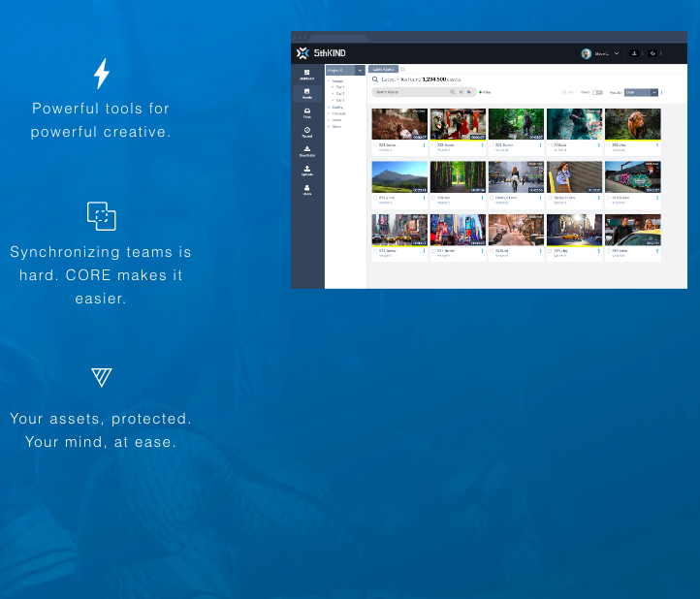
Task: Click 'Your assets, protected.' text
Action: click(x=101, y=419)
